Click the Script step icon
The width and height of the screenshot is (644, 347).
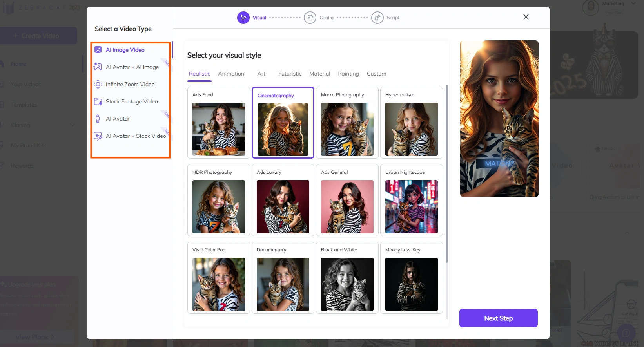(x=377, y=18)
